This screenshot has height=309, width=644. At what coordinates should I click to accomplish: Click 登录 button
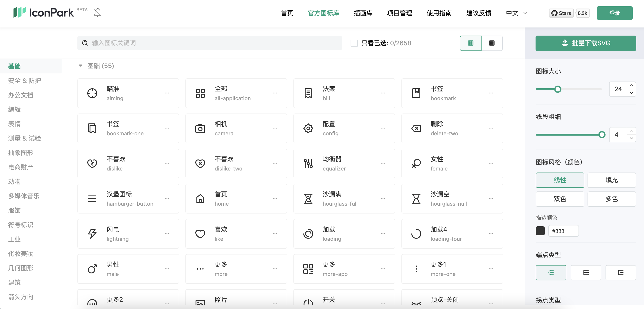(x=615, y=13)
